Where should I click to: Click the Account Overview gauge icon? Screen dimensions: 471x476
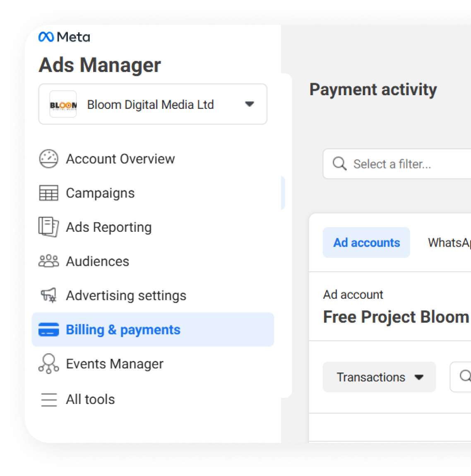click(48, 159)
